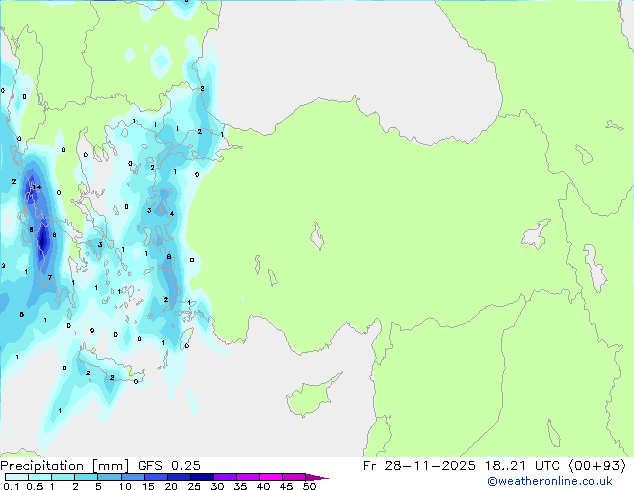The height and width of the screenshot is (490, 634).
Task: Pick the 15–20 mm royal blue swatch
Action: tap(156, 477)
